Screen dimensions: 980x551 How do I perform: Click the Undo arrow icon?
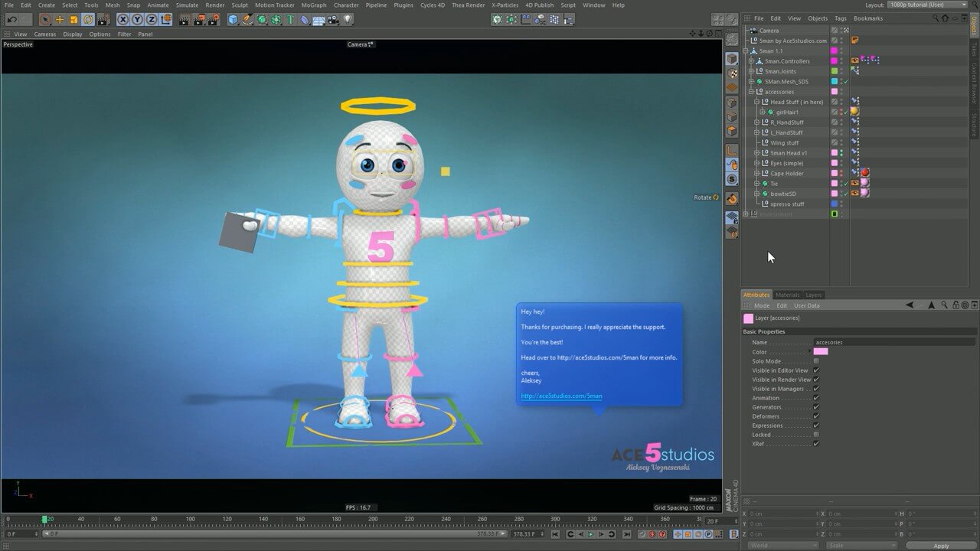11,19
